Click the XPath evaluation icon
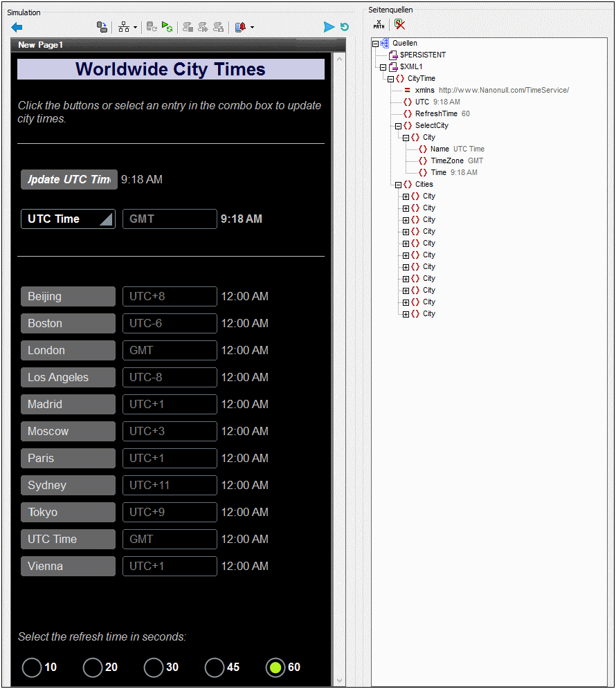The width and height of the screenshot is (616, 689). tap(379, 24)
